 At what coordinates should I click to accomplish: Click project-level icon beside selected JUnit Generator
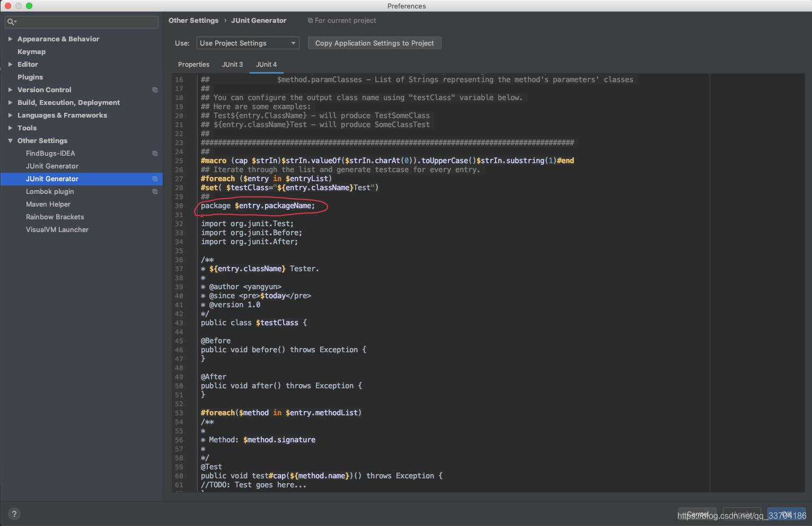click(x=155, y=179)
